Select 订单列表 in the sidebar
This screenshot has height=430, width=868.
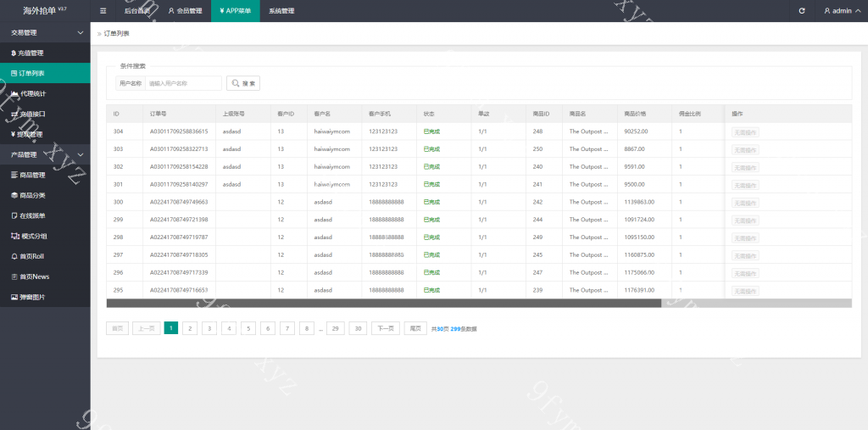tap(45, 73)
